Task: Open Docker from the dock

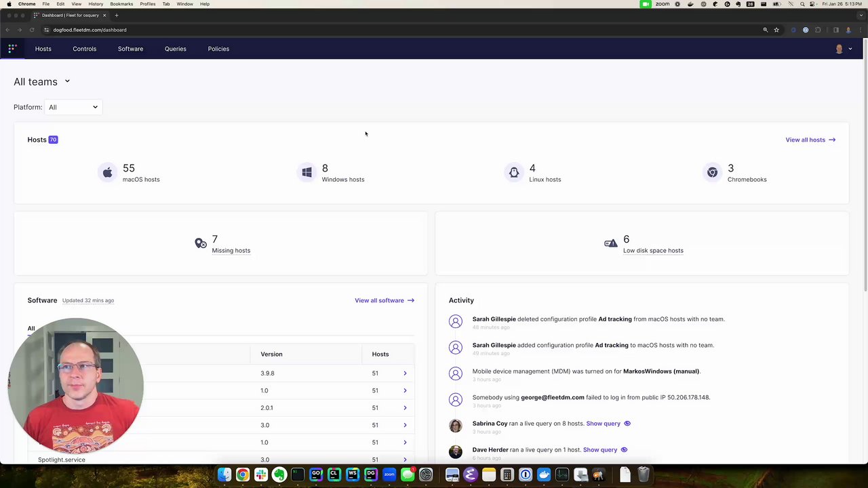Action: [543, 474]
